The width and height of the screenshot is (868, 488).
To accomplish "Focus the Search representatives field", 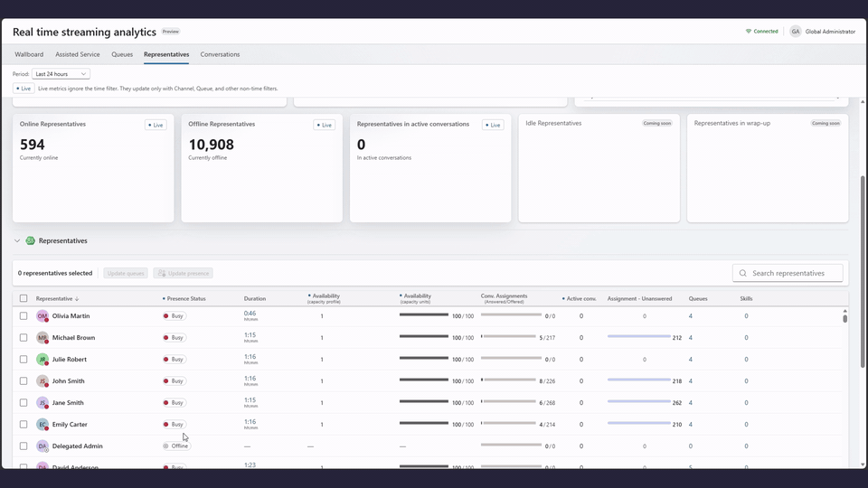I will coord(788,273).
